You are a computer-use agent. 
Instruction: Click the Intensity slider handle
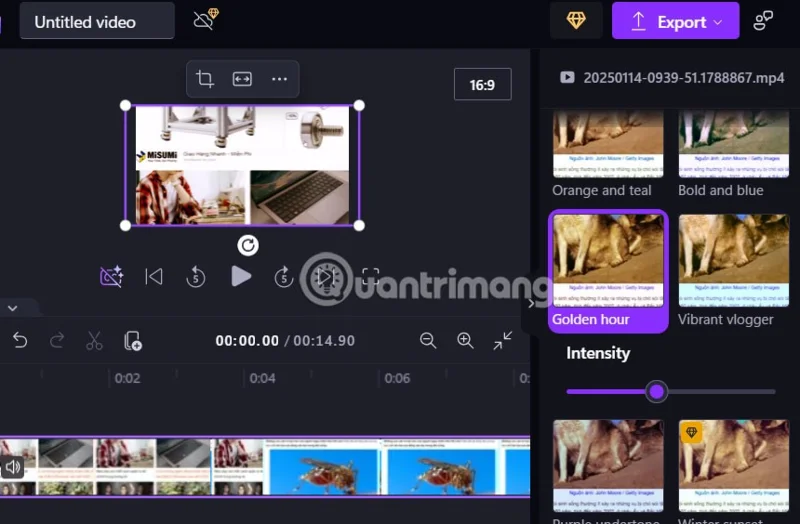pyautogui.click(x=657, y=392)
